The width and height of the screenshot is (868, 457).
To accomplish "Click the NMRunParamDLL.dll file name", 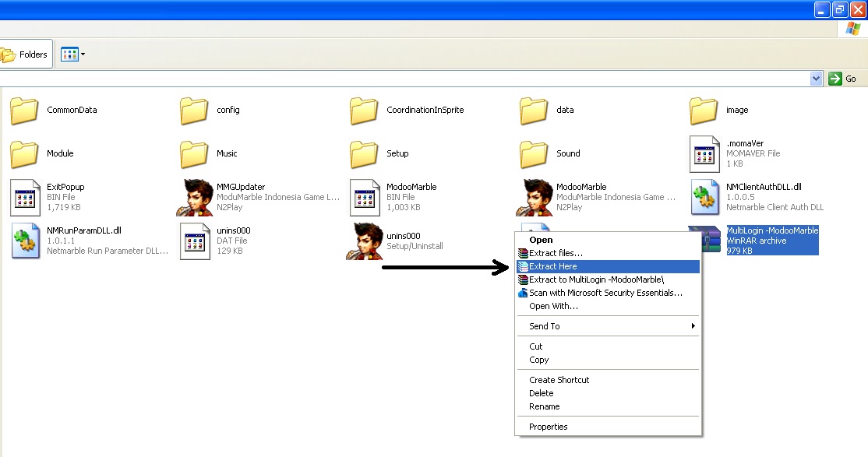I will [x=84, y=230].
